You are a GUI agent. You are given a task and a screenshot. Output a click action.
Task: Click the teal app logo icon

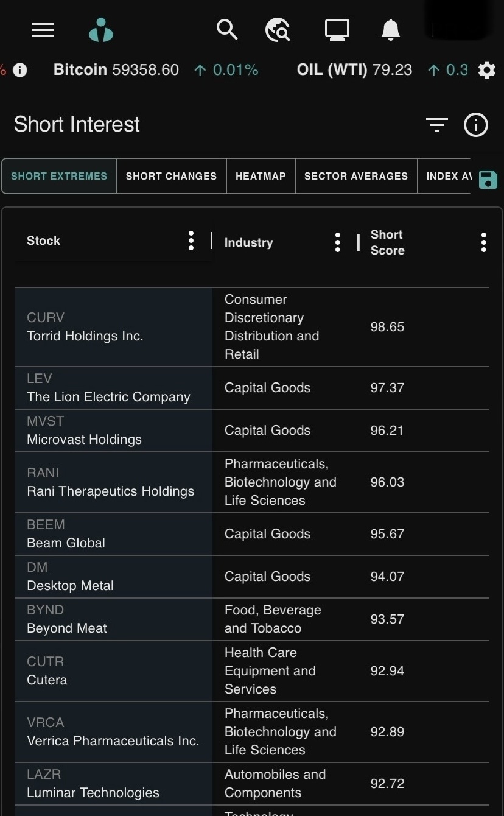point(101,30)
